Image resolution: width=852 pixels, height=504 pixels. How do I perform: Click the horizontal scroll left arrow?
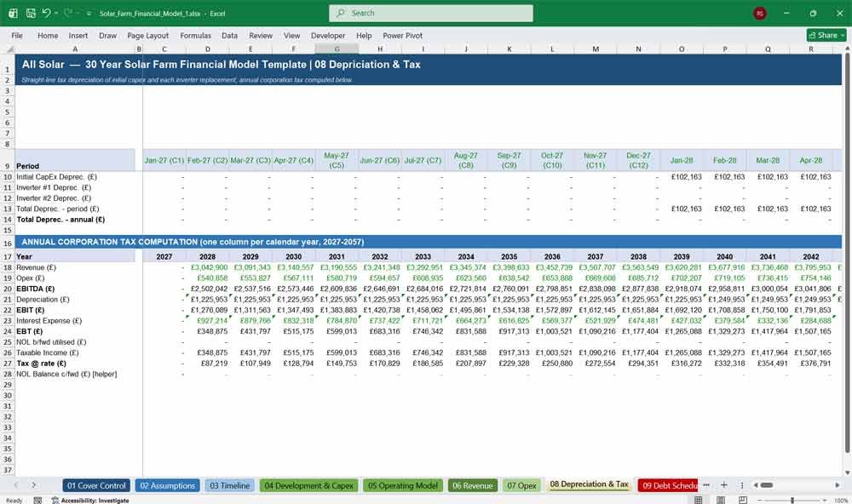755,485
